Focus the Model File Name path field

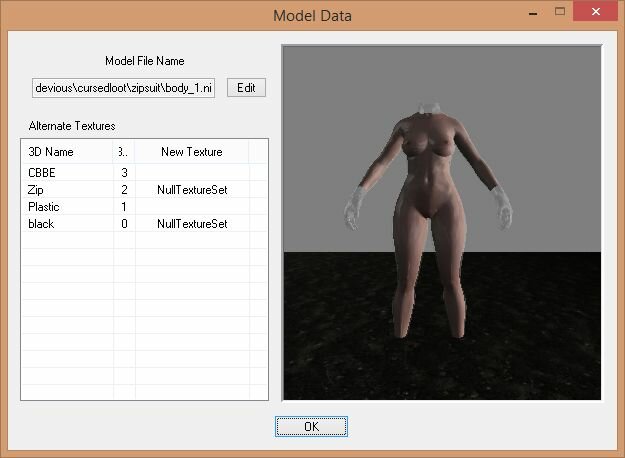(124, 88)
